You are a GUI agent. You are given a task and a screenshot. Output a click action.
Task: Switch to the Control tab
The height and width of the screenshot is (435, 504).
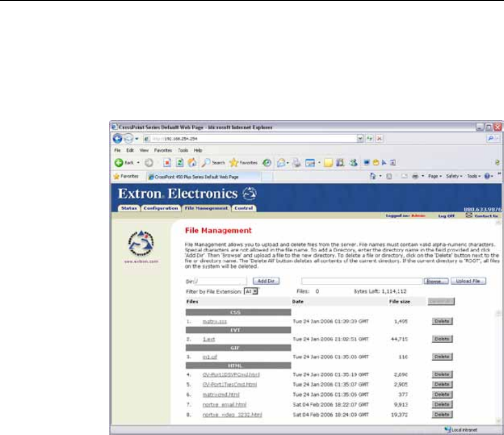pos(244,208)
